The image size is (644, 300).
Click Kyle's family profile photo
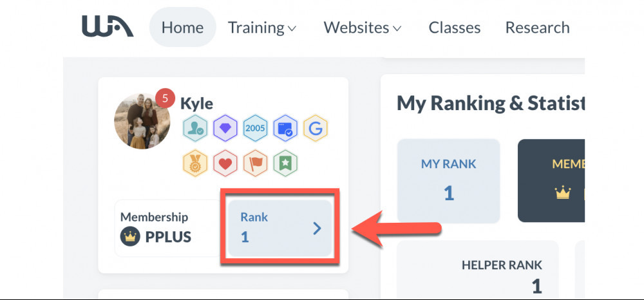click(x=142, y=122)
